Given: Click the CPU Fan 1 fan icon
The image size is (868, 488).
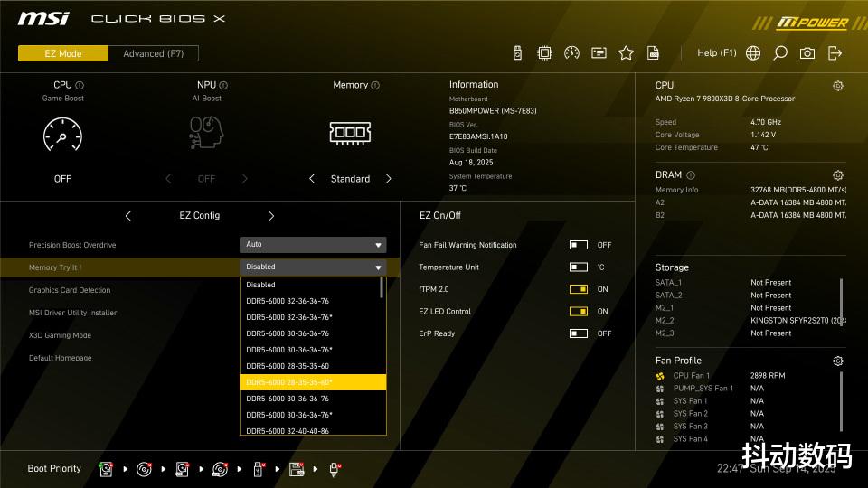Looking at the screenshot, I should tap(660, 376).
